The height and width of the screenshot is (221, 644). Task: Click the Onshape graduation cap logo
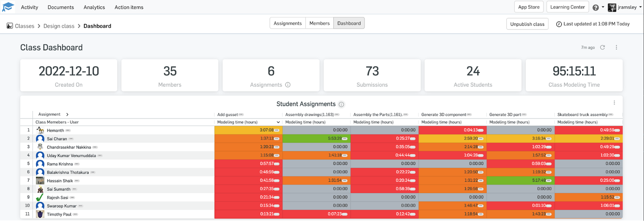tap(8, 7)
